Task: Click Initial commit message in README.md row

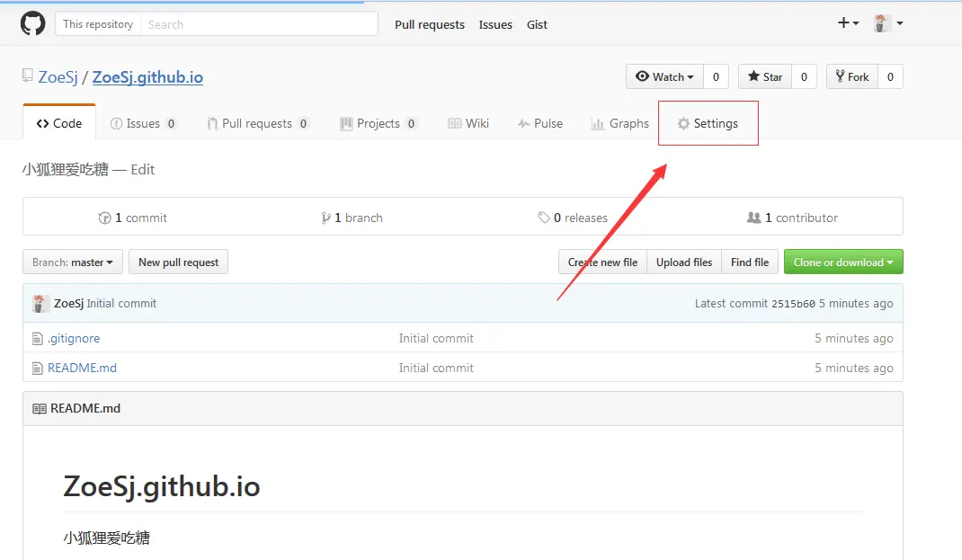Action: click(x=436, y=368)
